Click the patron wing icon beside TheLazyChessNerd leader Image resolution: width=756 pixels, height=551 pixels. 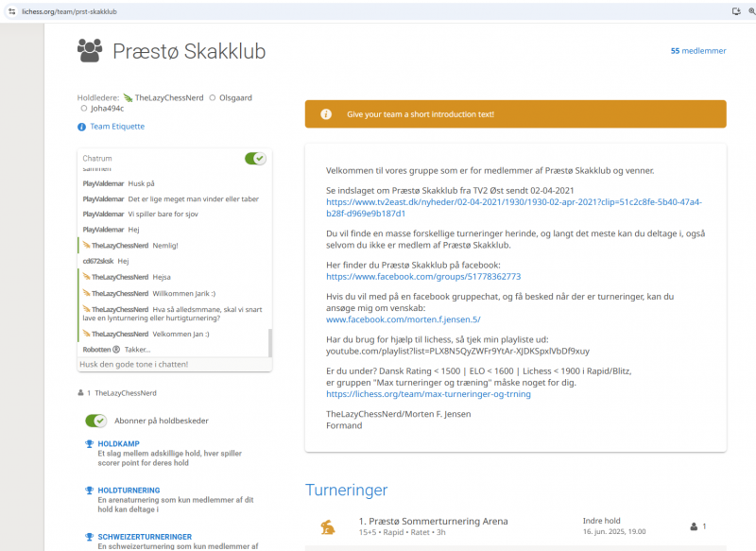pos(128,98)
